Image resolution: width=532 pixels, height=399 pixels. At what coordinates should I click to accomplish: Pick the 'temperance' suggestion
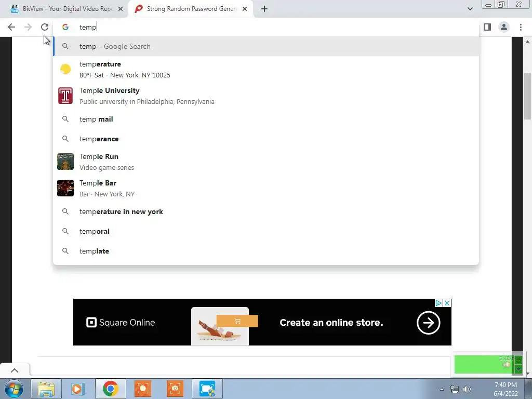click(266, 139)
